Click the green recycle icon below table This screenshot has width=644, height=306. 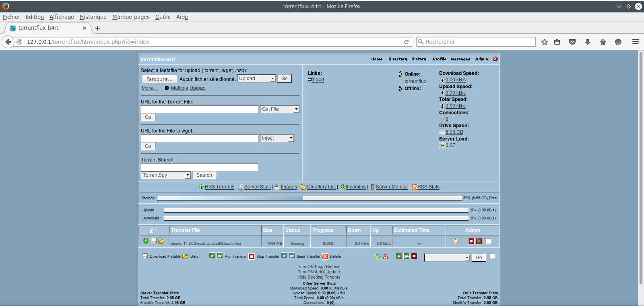coord(378,256)
